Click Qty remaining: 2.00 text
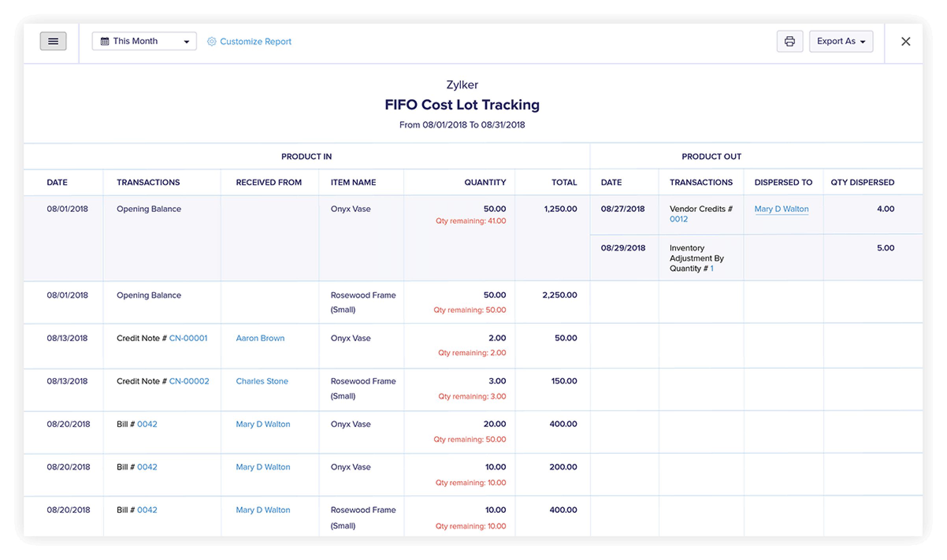Screen dimensions: 947x560 click(x=472, y=352)
